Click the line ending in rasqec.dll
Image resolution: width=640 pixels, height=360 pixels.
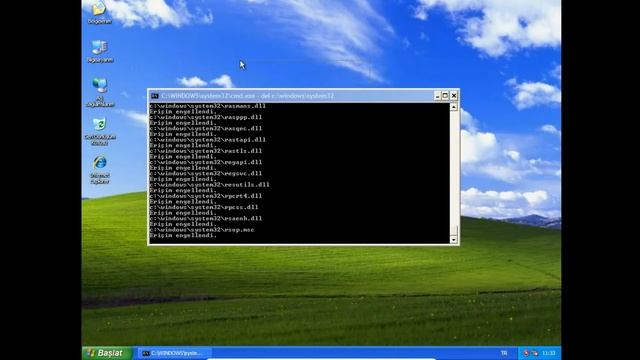[x=206, y=129]
